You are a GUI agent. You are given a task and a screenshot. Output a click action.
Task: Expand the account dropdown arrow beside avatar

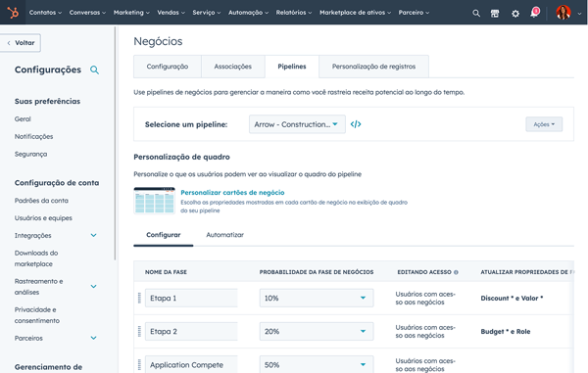point(579,14)
